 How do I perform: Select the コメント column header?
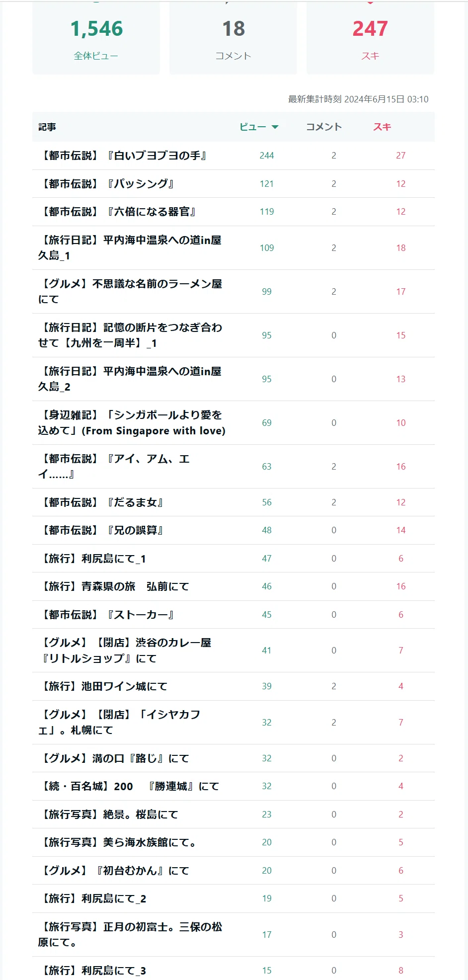click(x=324, y=127)
